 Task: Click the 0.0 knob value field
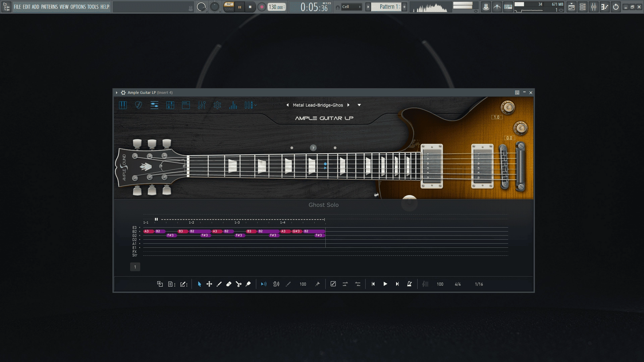[509, 138]
